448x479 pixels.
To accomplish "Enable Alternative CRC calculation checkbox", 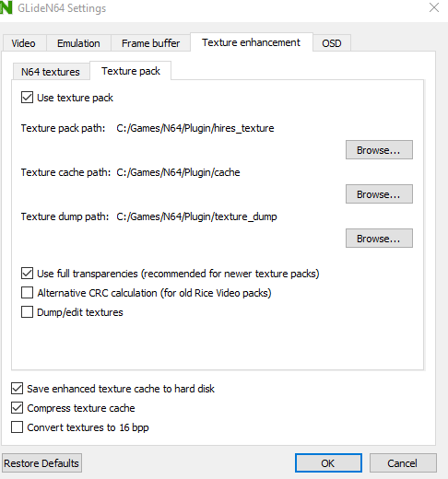I will coord(27,293).
